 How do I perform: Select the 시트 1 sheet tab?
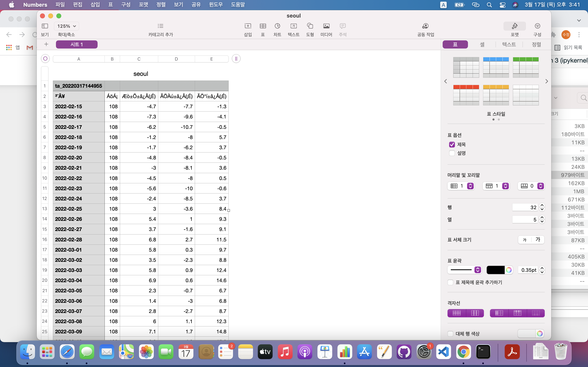click(77, 44)
